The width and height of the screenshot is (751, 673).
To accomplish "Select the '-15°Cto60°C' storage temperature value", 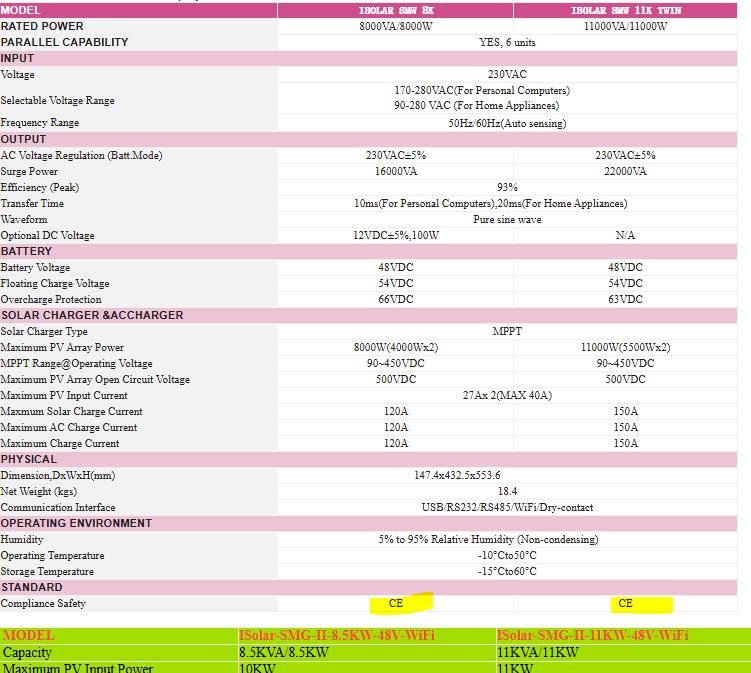I will (x=507, y=571).
